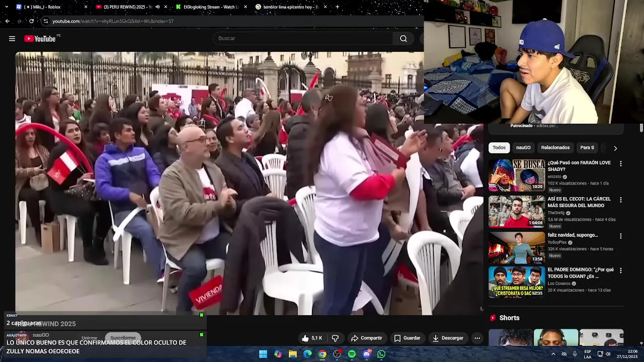Open the El Padre Domingo video thumbnail

(517, 283)
